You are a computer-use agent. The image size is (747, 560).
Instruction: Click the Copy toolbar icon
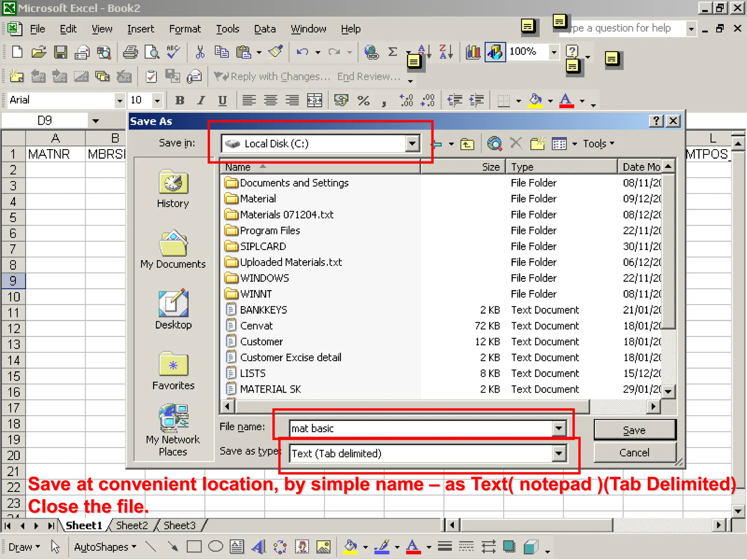[221, 52]
